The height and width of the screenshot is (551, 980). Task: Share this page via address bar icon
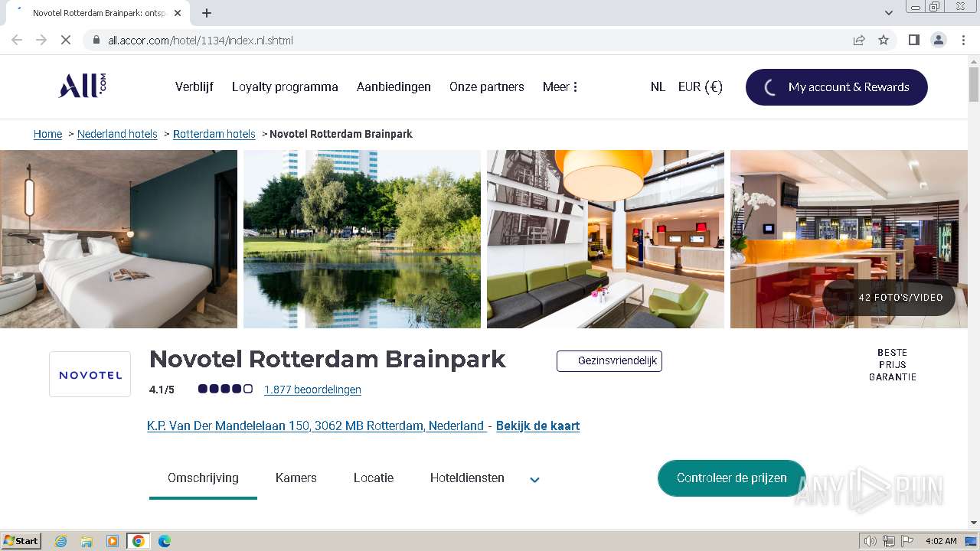pyautogui.click(x=859, y=40)
